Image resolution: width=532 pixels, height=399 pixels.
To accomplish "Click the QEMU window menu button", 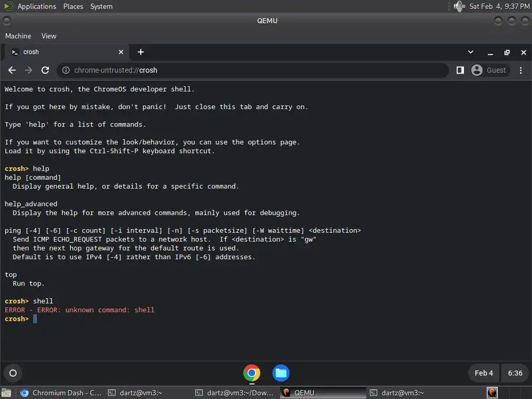I will point(6,21).
